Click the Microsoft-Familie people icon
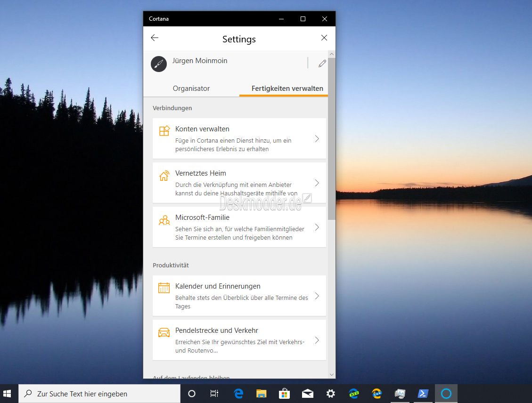Screen dimensions: 532x403 (x=164, y=220)
